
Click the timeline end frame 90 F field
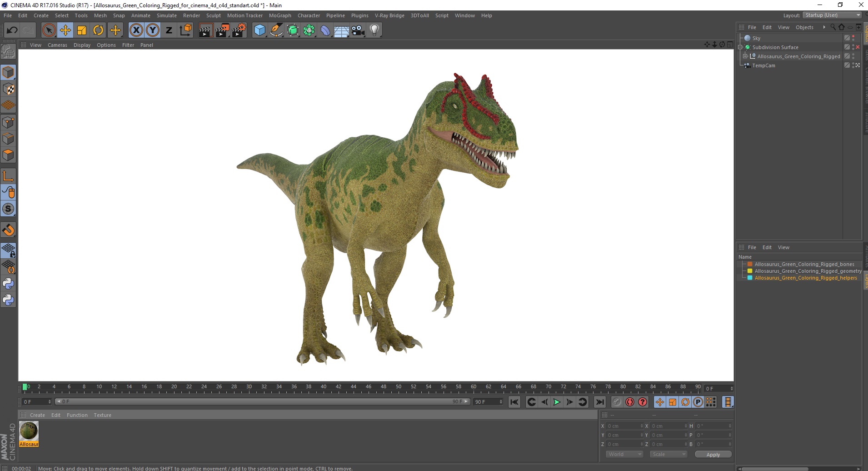tap(489, 402)
